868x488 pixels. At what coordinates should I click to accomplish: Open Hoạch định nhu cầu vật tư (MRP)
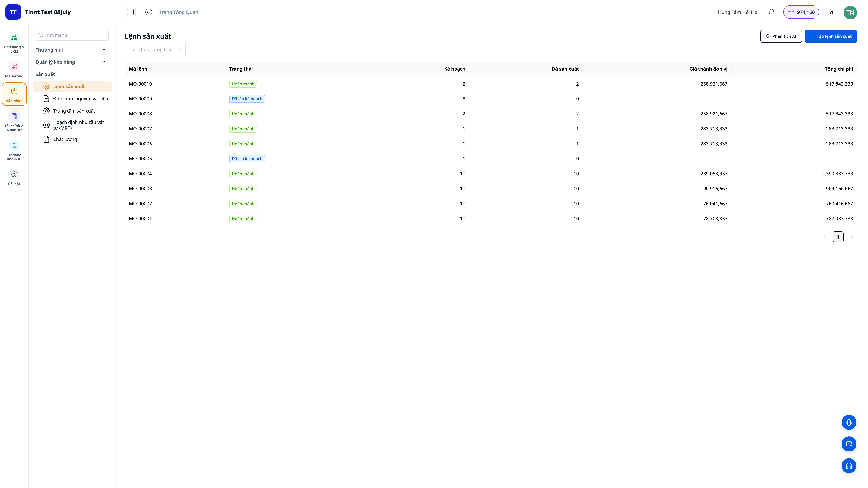72,125
